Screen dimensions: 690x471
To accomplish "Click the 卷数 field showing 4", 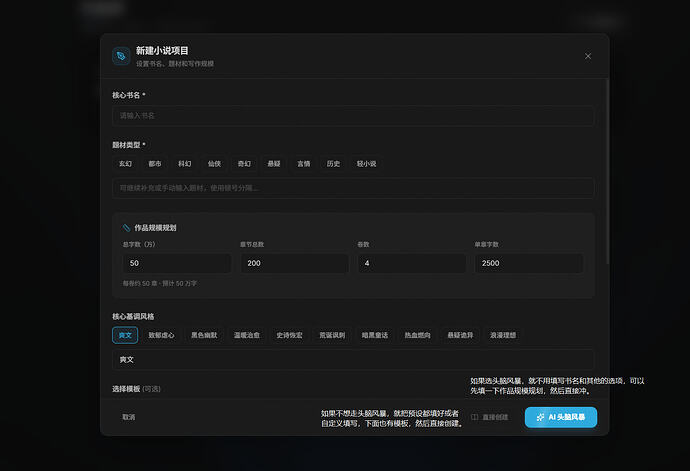I will point(412,263).
